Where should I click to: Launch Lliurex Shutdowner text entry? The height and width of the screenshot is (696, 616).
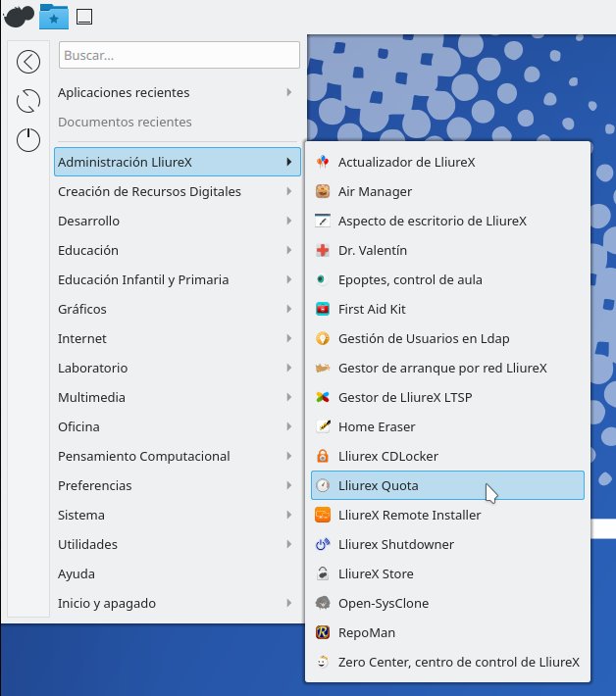click(x=395, y=545)
